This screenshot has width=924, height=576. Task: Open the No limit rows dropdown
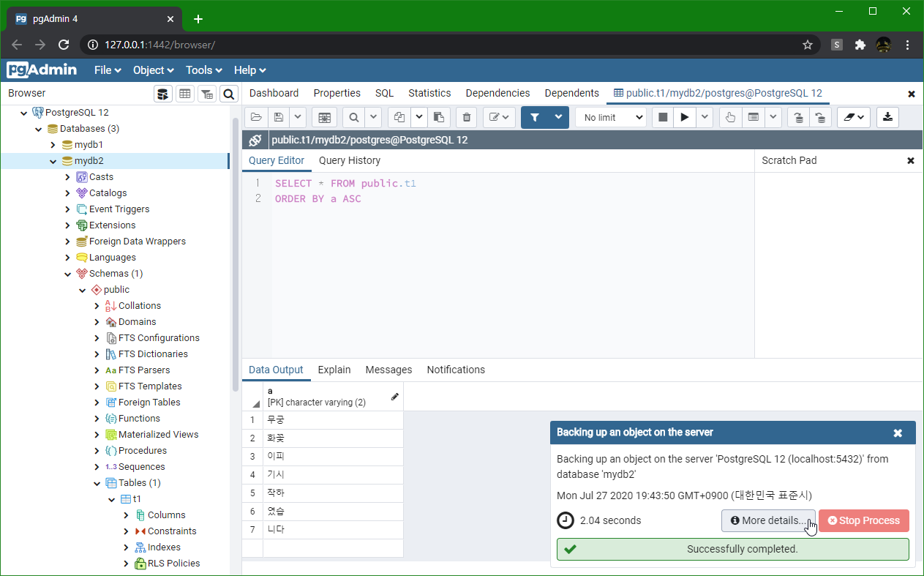(x=611, y=117)
